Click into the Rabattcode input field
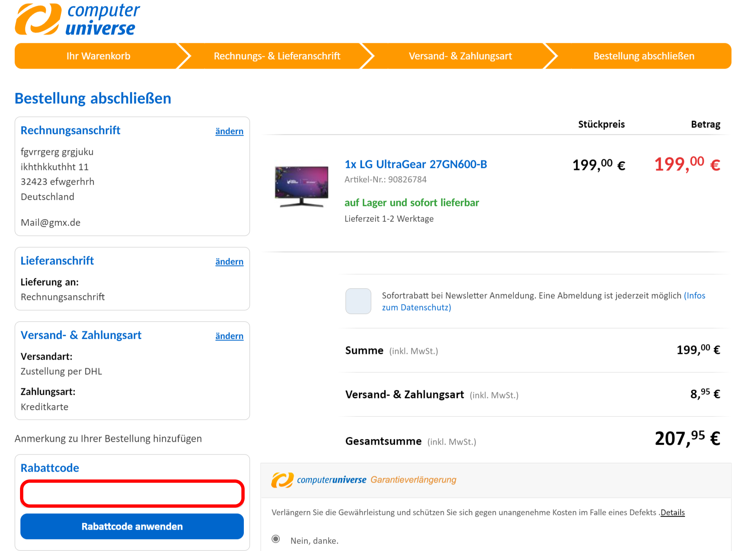756x551 pixels. click(132, 494)
